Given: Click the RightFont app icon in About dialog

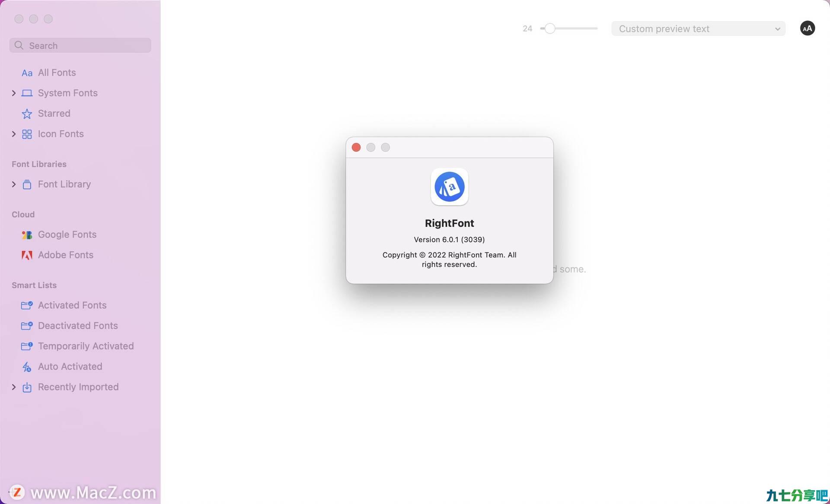Looking at the screenshot, I should click(x=449, y=187).
